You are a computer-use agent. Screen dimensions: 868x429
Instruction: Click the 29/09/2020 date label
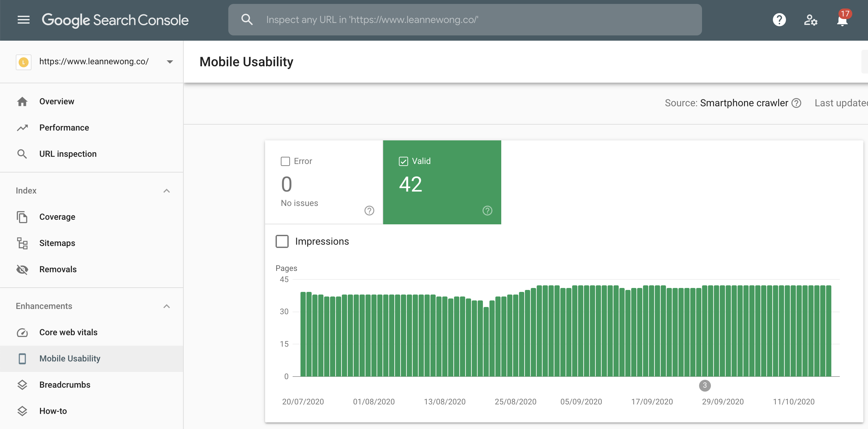722,402
